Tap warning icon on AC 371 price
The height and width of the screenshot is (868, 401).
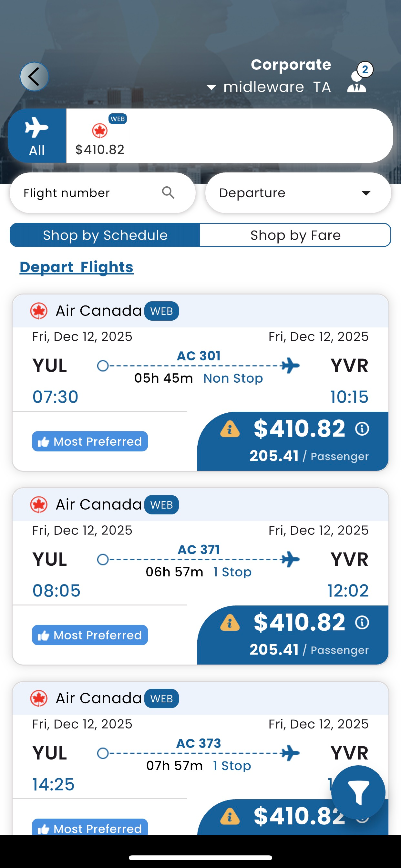coord(230,623)
